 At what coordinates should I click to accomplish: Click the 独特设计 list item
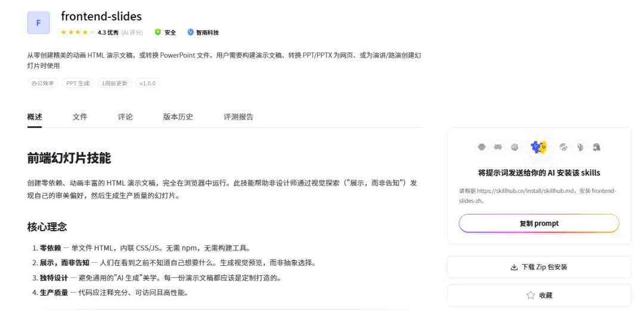(160, 278)
